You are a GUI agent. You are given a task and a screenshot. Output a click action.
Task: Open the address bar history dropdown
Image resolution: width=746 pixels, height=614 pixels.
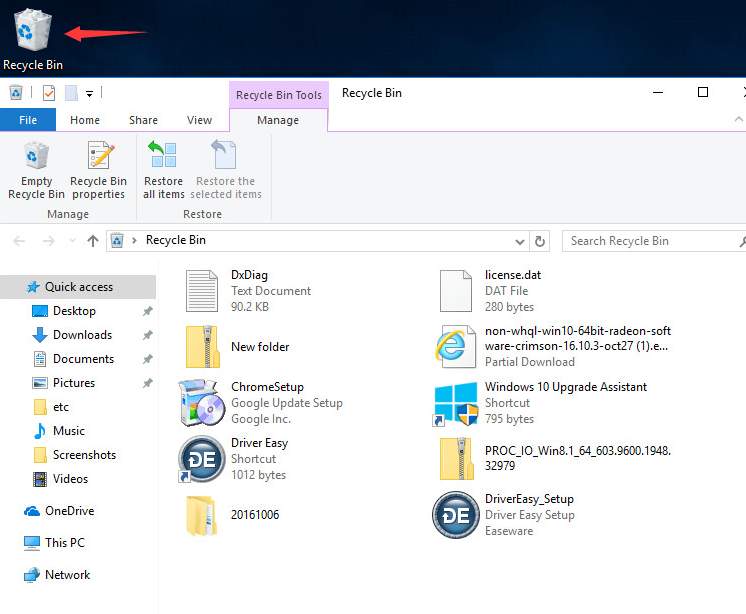[x=520, y=242]
